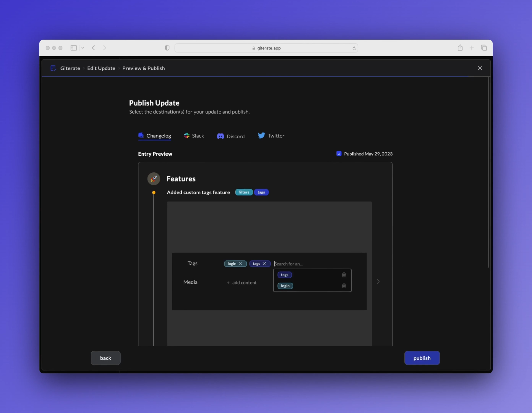532x413 pixels.
Task: Remove the login tag with X
Action: pos(240,264)
